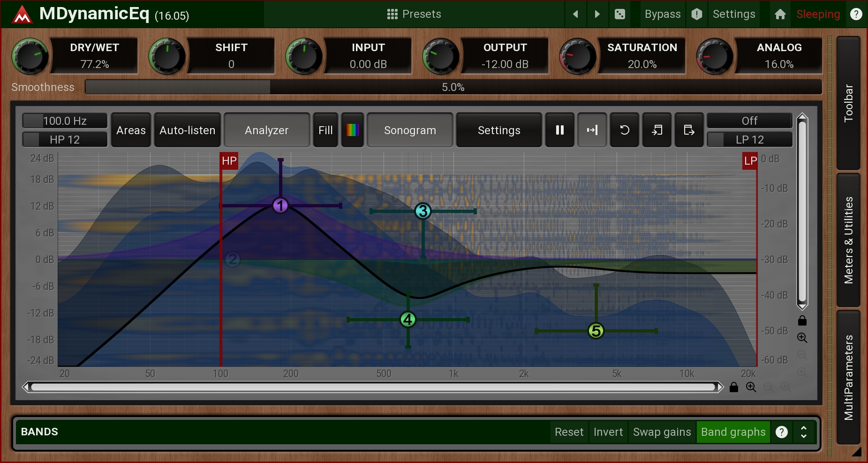The image size is (868, 463).
Task: Toggle the horizontal lock icon
Action: pos(734,387)
